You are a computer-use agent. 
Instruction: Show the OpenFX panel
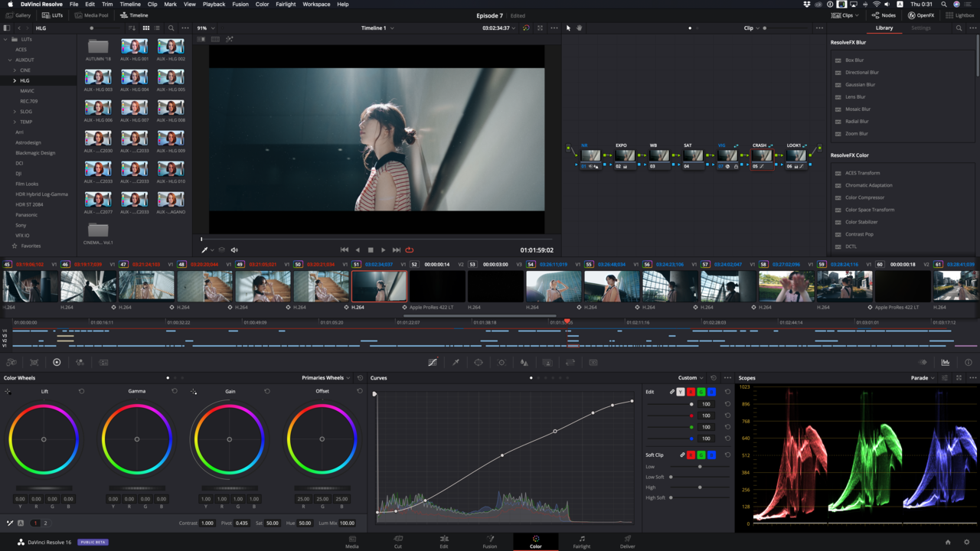[921, 15]
